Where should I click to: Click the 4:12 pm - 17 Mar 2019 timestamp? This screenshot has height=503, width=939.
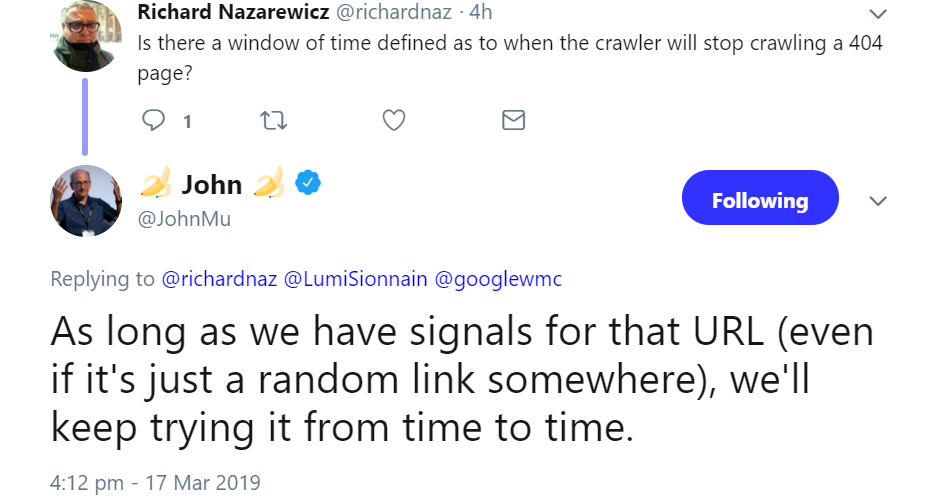tap(155, 482)
